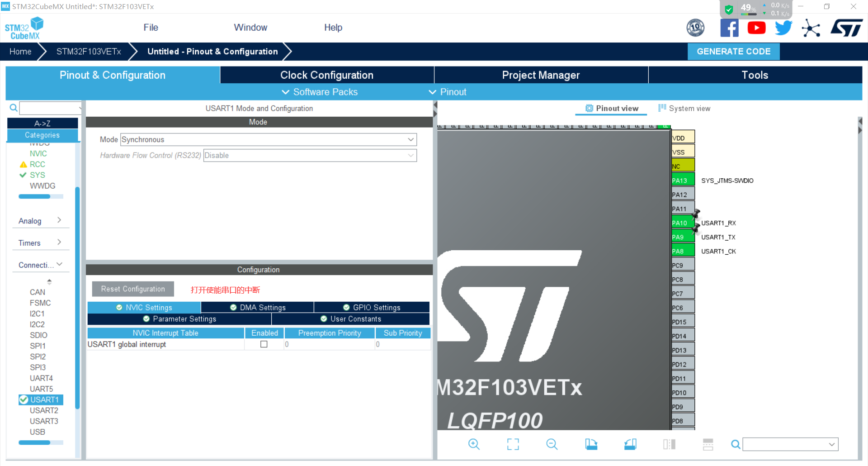Screen dimensions: 868x466
Task: Rotate chip clockwise icon
Action: click(591, 444)
